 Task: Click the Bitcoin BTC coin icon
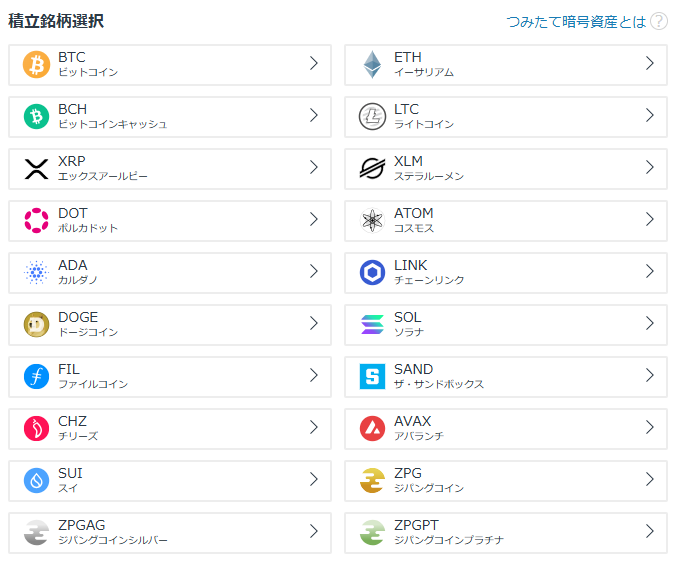point(37,64)
